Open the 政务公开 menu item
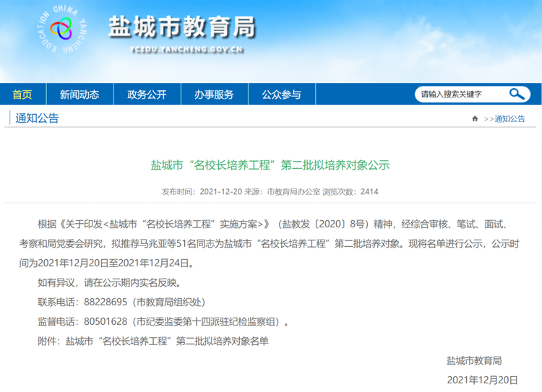This screenshot has width=542, height=392. pos(147,95)
